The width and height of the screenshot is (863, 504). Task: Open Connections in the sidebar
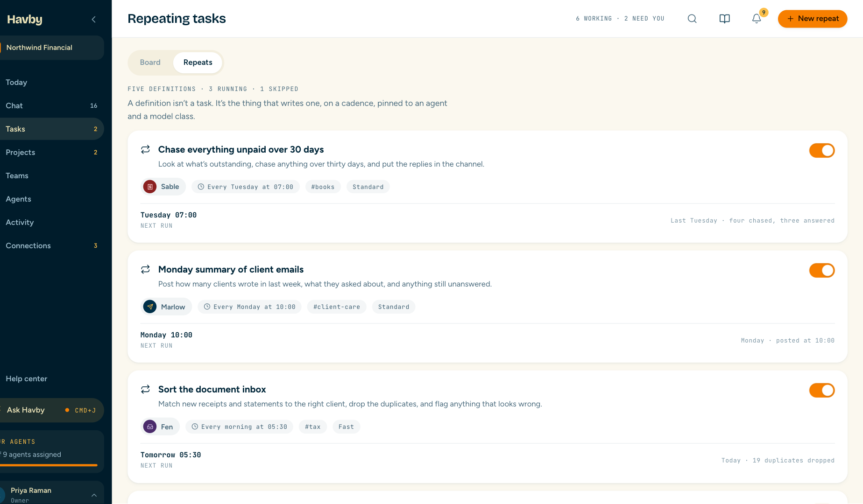(52, 245)
